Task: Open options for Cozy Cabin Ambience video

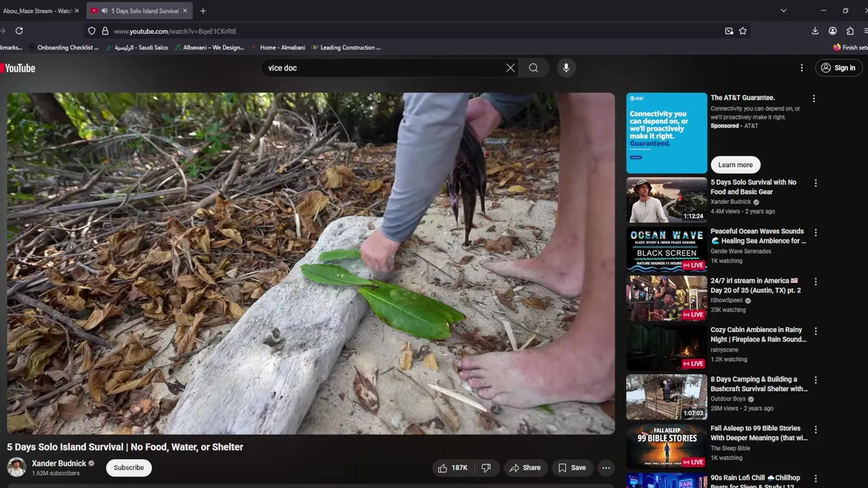Action: [816, 331]
